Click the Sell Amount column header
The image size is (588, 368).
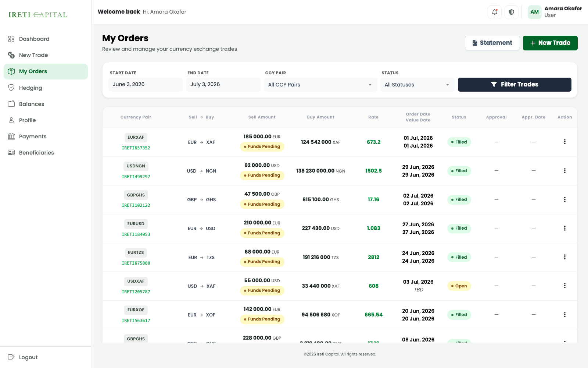point(262,117)
